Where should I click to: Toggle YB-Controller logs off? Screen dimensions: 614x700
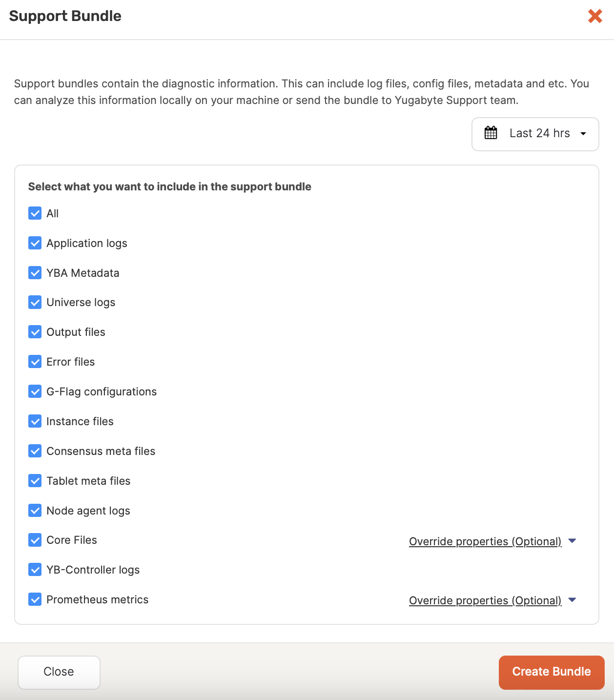(x=35, y=570)
